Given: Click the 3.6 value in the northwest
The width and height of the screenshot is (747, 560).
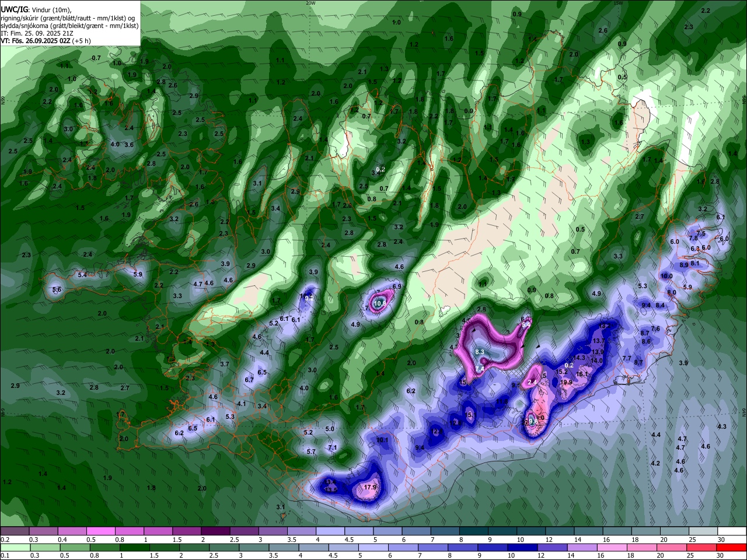Looking at the screenshot, I should coord(129,145).
